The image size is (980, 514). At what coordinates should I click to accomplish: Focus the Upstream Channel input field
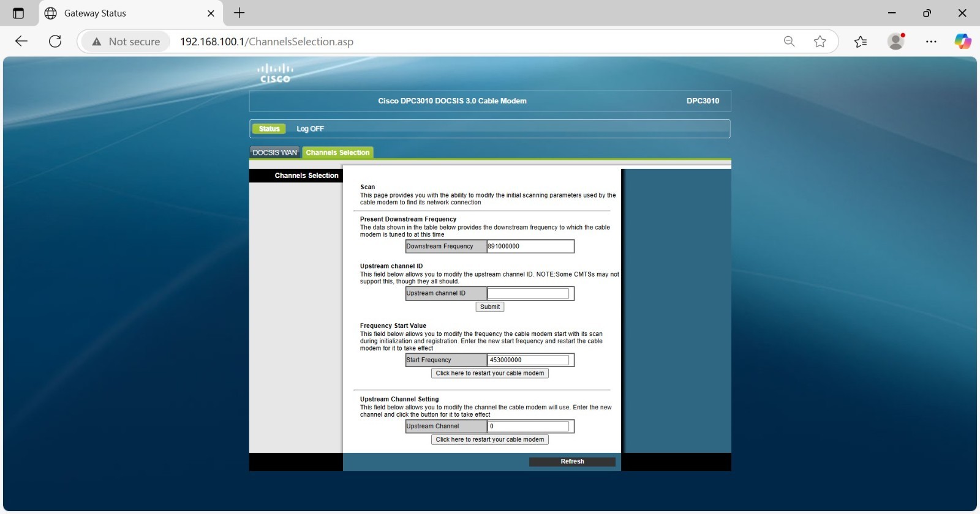pos(528,426)
